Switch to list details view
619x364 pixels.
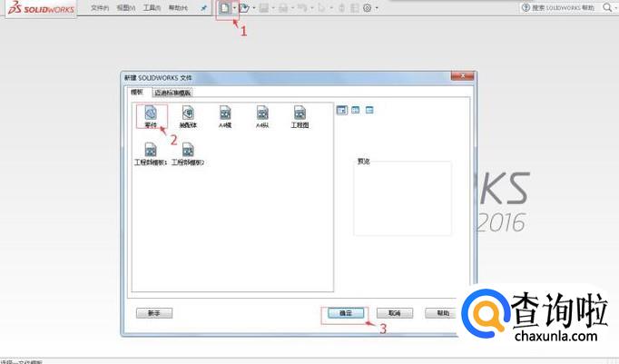click(x=369, y=110)
